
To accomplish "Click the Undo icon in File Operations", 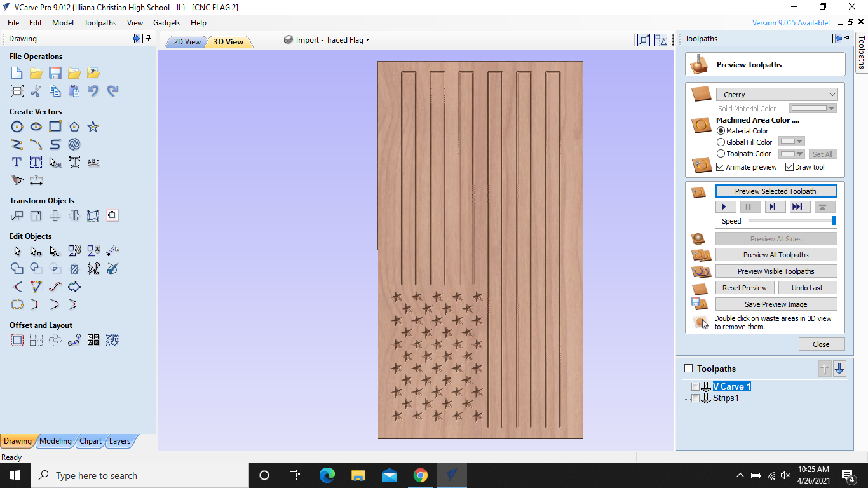I will pyautogui.click(x=93, y=90).
